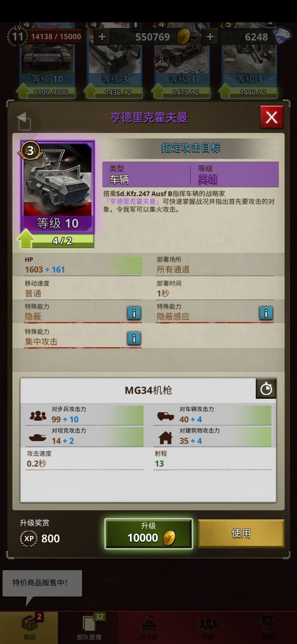Viewport: 297px width, 644px height.
Task: Switch to 部队管理 tab
Action: 89,627
